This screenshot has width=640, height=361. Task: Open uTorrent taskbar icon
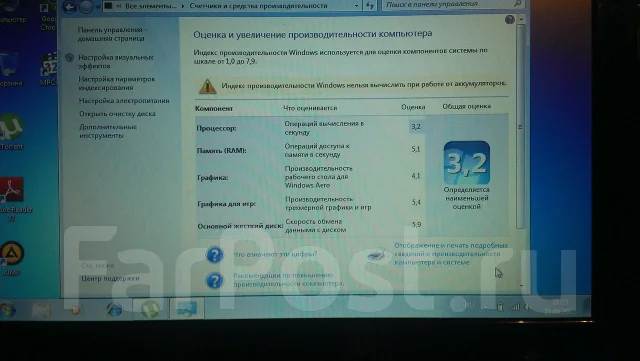(150, 309)
